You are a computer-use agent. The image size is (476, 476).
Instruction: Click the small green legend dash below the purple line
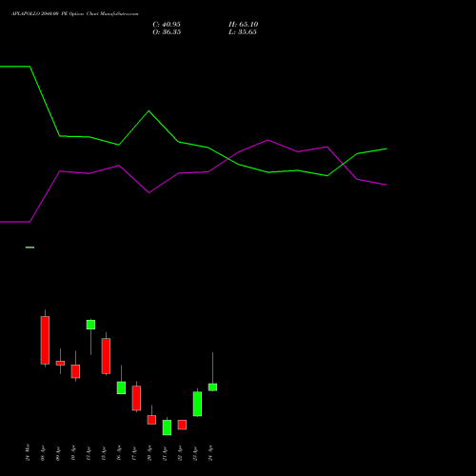[30, 248]
